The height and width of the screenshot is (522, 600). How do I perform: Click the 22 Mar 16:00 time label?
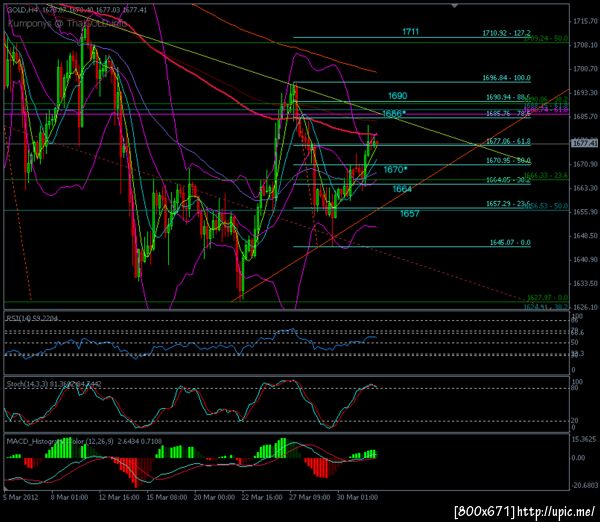[x=262, y=498]
